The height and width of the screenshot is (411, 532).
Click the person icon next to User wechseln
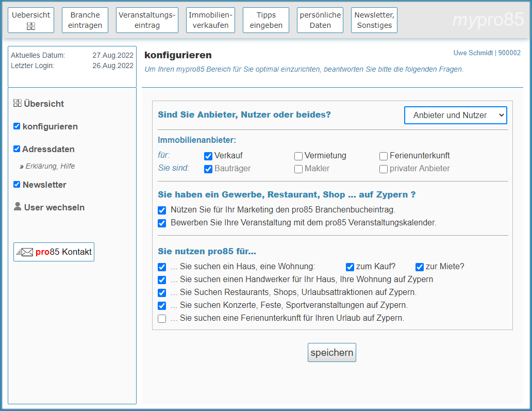pos(18,207)
